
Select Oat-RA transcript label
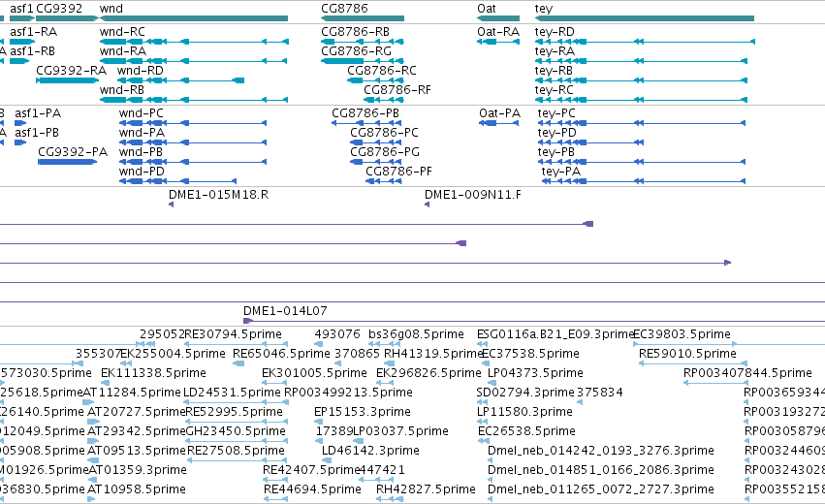[x=497, y=32]
